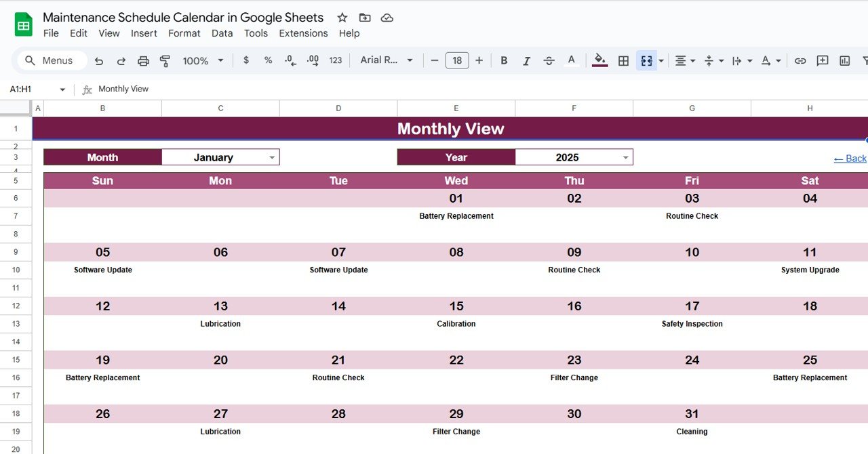Viewport: 868px width, 454px height.
Task: Open the Tools menu
Action: 256,33
